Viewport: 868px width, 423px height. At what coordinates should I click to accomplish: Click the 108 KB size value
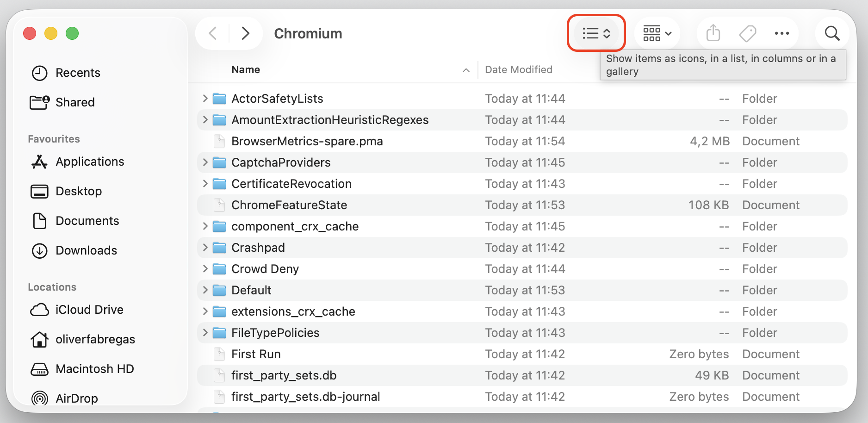coord(708,205)
